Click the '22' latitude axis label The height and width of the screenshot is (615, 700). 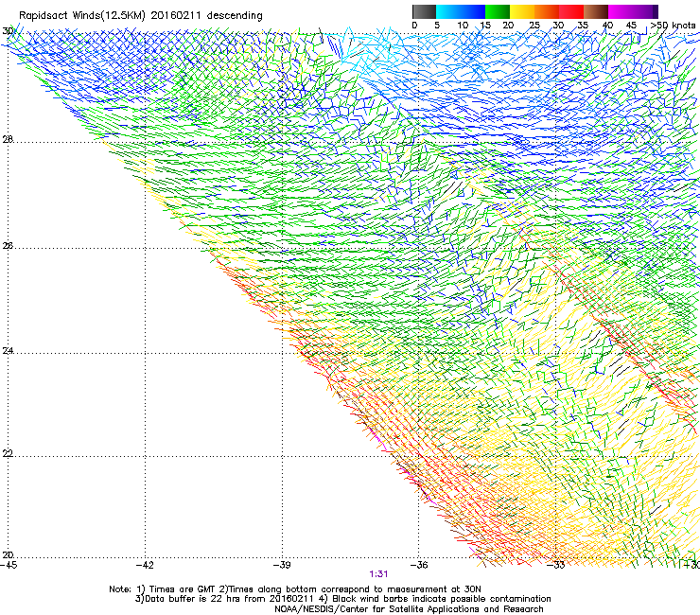click(x=8, y=453)
